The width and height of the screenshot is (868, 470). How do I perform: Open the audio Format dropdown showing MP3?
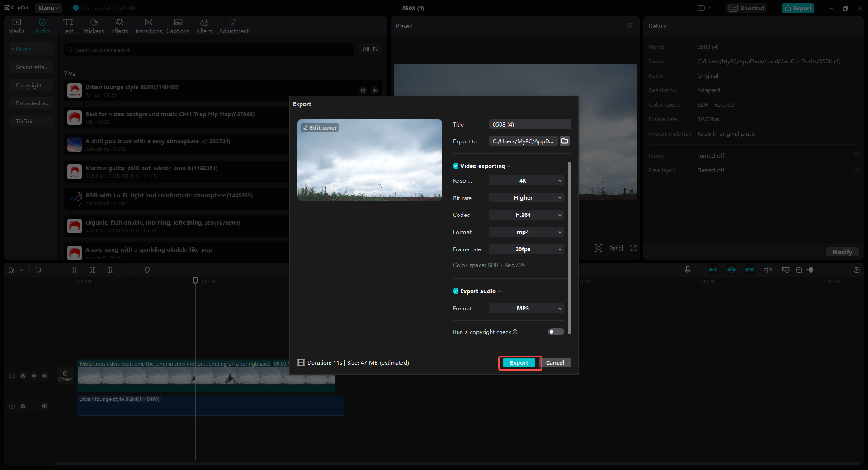526,308
